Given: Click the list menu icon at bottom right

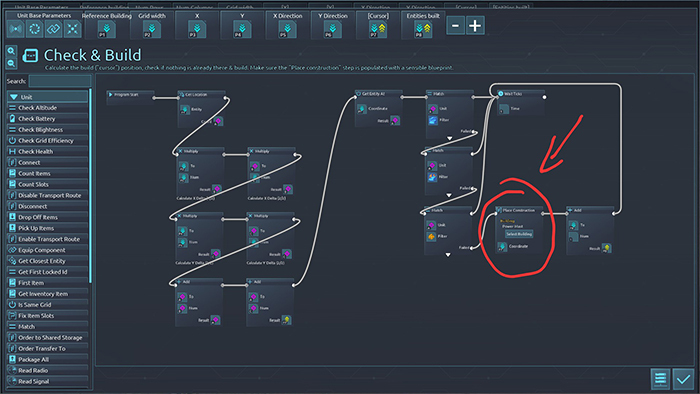Looking at the screenshot, I should (660, 379).
